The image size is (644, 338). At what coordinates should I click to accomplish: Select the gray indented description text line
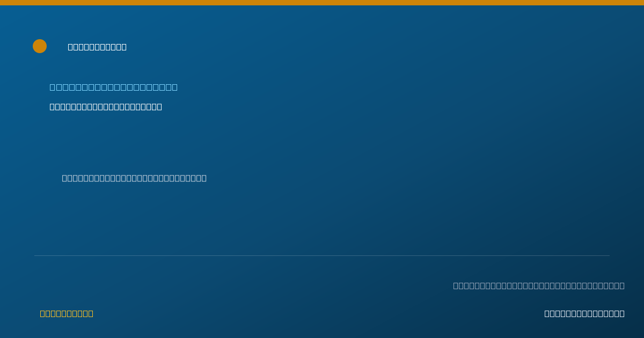click(134, 178)
